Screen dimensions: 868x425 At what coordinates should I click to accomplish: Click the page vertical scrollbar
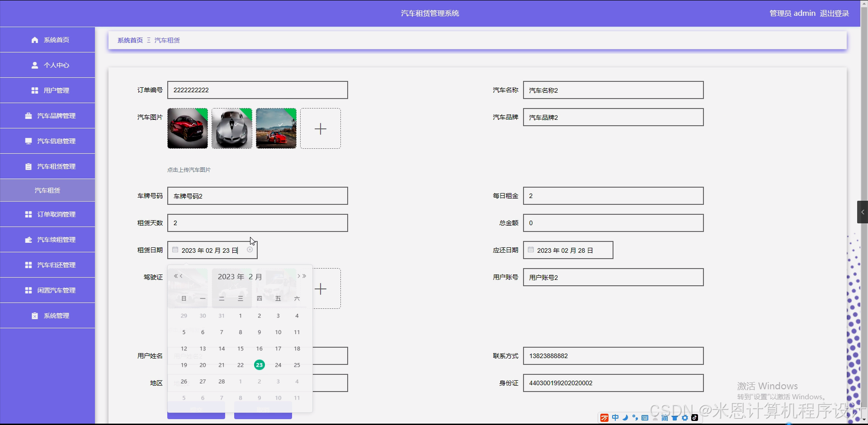pos(864,212)
